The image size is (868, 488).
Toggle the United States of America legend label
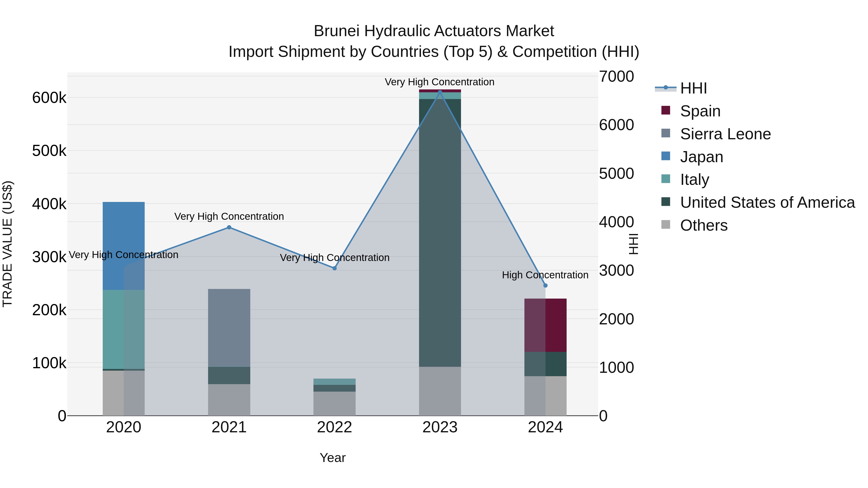(768, 202)
